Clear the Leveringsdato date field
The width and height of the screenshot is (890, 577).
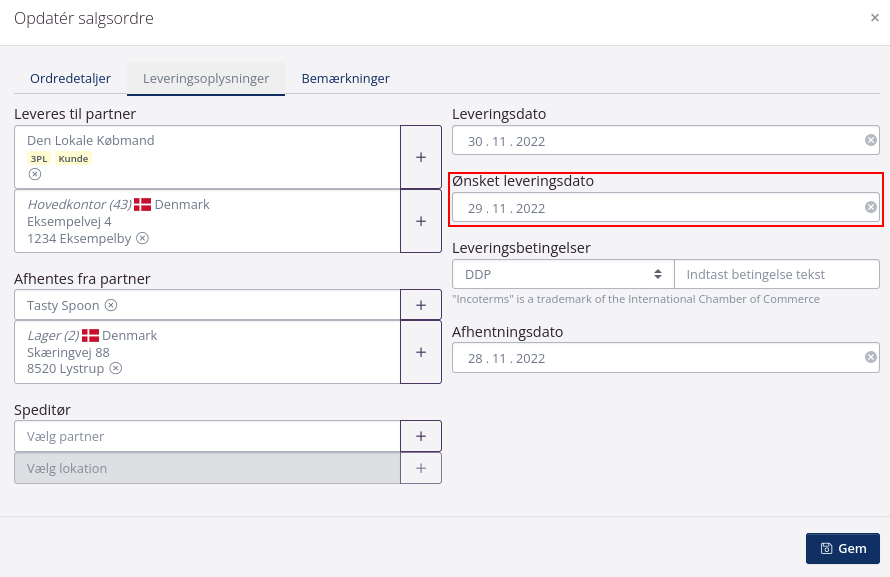click(x=870, y=140)
